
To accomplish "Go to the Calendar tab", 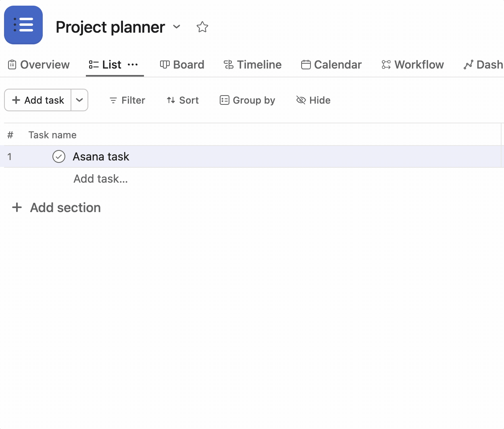I will click(x=331, y=65).
